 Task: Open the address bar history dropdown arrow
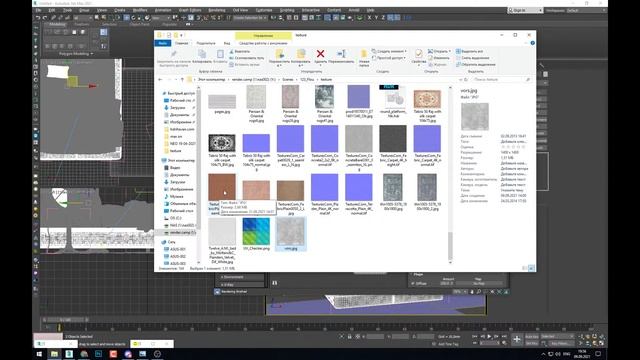tap(460, 80)
